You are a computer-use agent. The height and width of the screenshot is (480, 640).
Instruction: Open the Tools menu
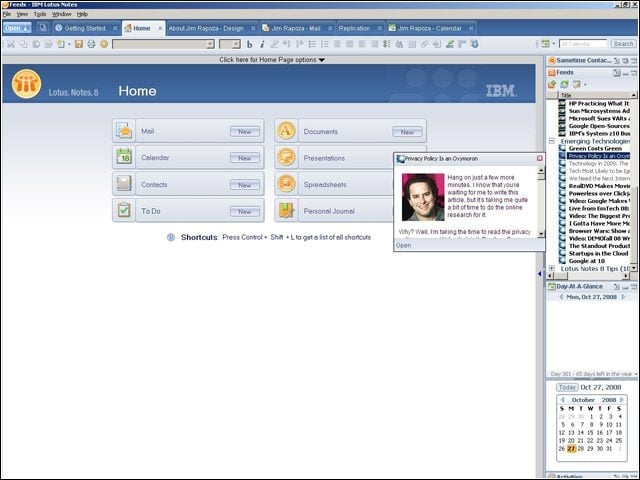(x=40, y=14)
